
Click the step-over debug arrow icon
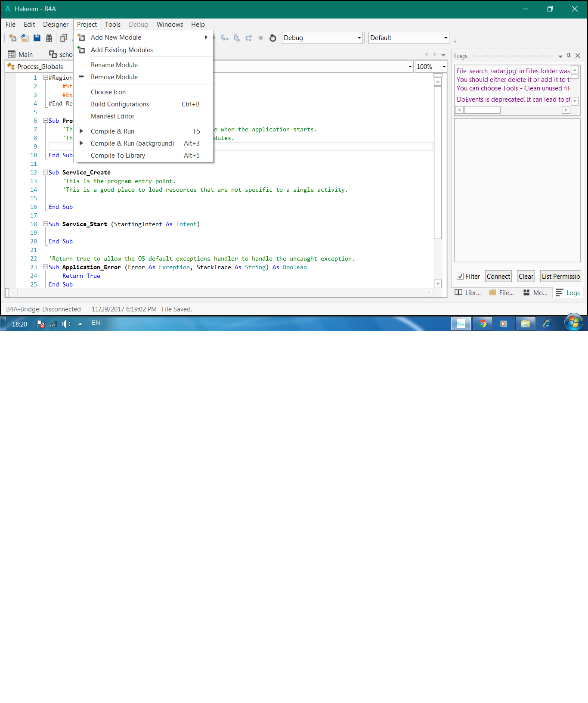[x=237, y=38]
